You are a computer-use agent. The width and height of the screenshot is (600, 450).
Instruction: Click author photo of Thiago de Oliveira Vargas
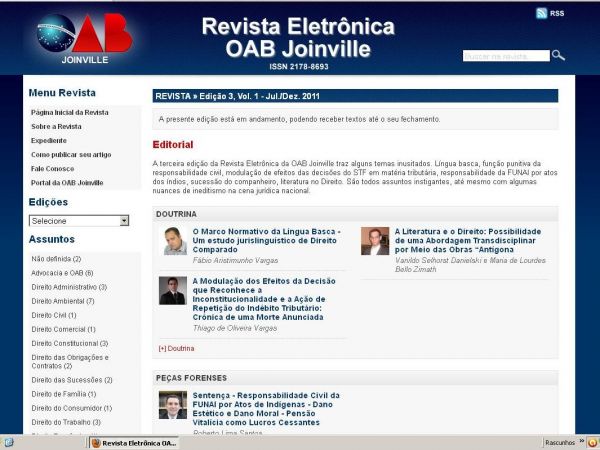(x=173, y=290)
